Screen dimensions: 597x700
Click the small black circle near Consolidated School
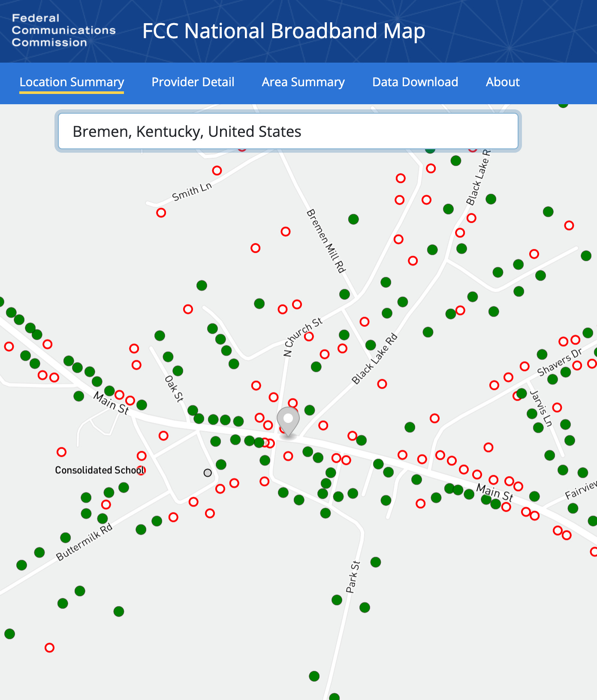(208, 473)
